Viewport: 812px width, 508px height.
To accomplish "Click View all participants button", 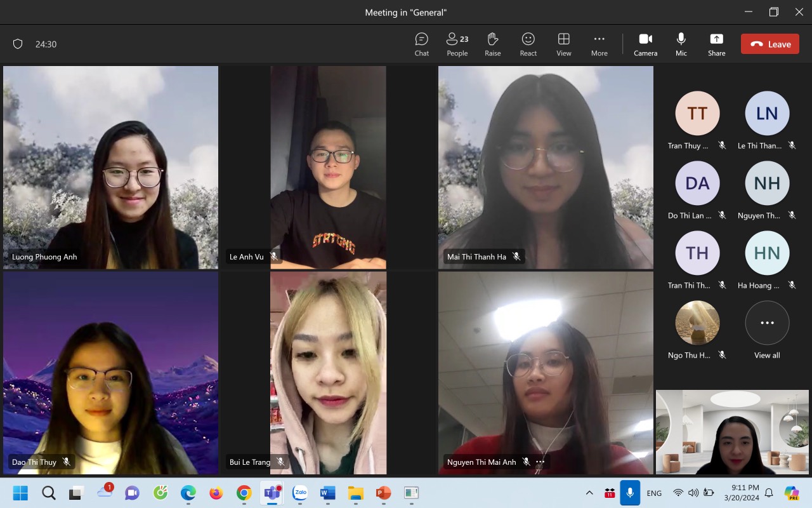I will pyautogui.click(x=767, y=323).
